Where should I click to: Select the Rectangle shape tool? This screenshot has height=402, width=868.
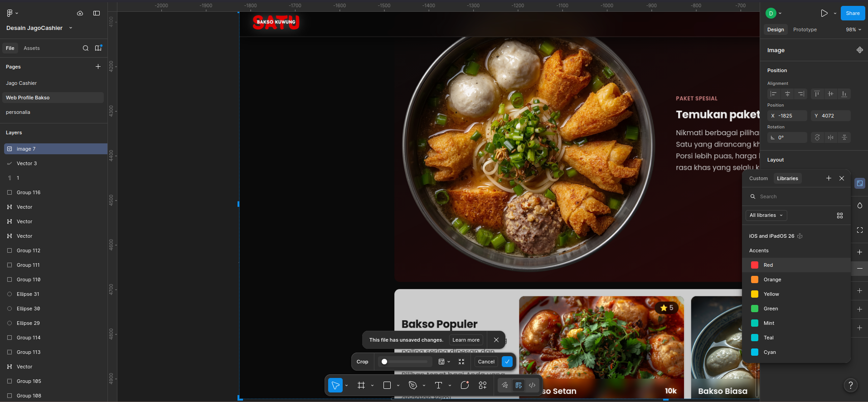(x=387, y=385)
